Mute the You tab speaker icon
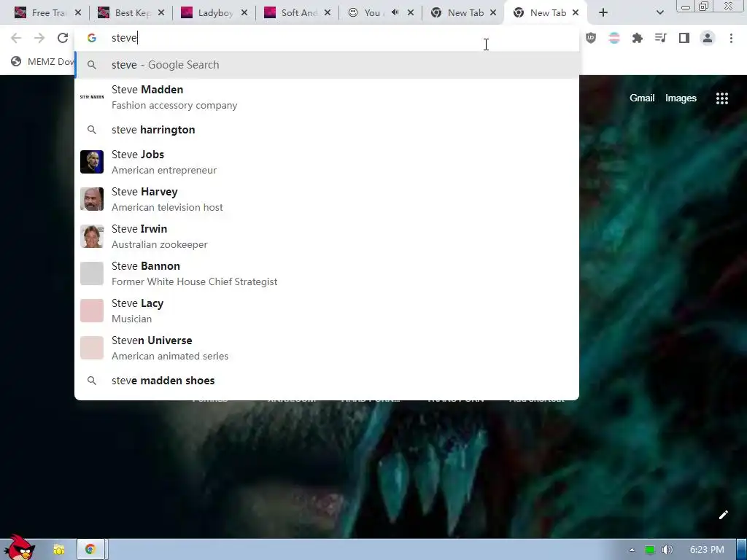This screenshot has width=747, height=560. (395, 12)
